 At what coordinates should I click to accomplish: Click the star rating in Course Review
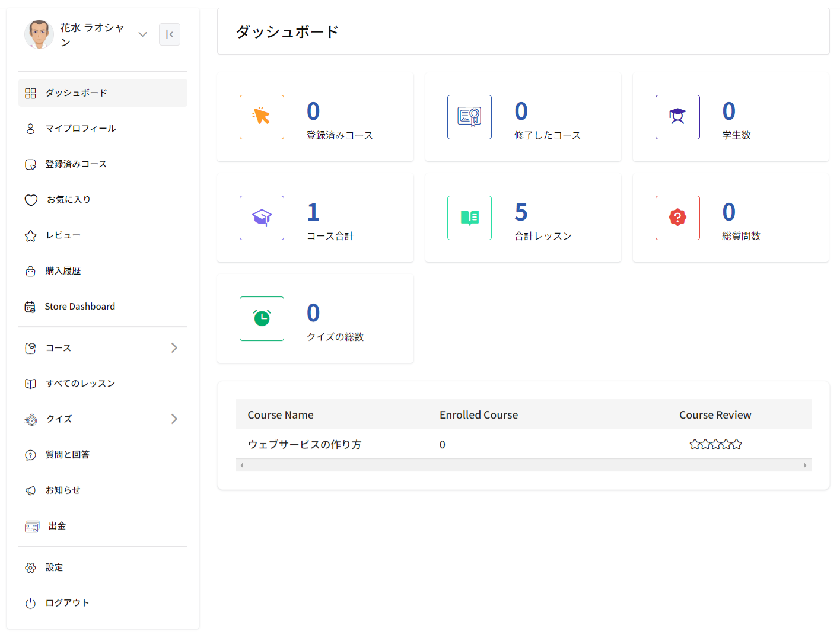point(715,445)
